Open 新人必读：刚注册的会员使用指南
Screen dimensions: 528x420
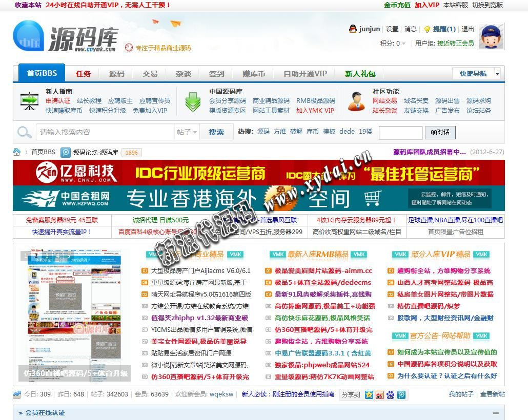pos(288,394)
